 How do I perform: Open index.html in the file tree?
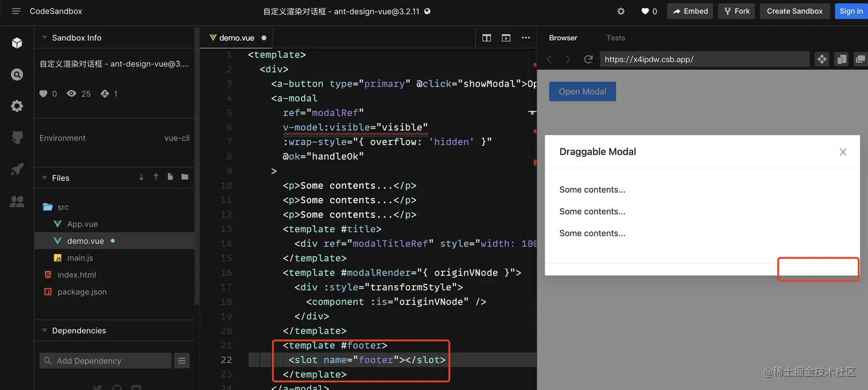tap(115, 275)
